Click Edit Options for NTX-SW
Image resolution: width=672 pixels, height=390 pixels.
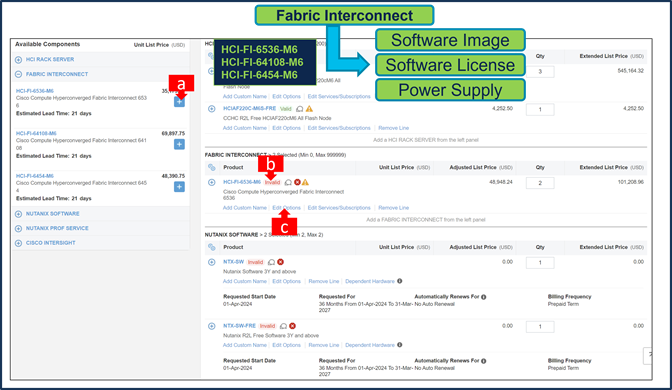(x=287, y=282)
